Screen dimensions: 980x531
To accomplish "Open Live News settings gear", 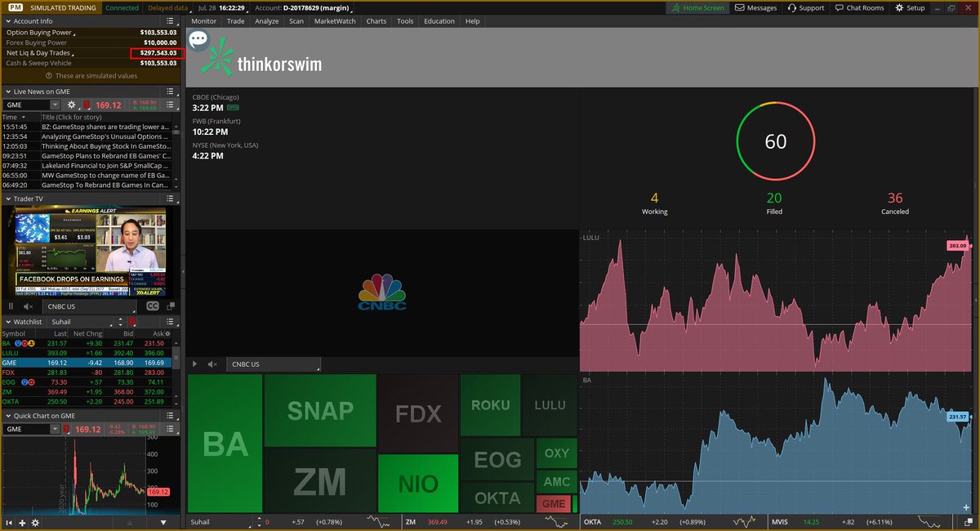I will pyautogui.click(x=71, y=105).
